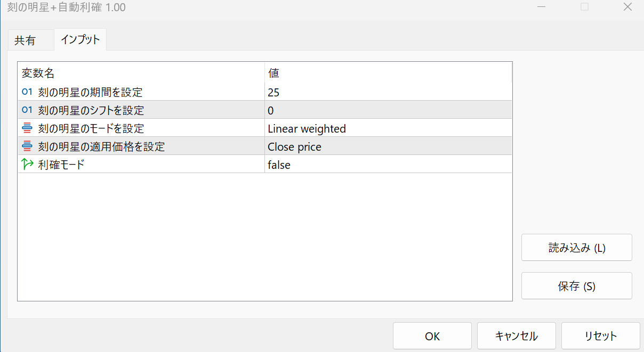Open the Linear weighted mode dropdown
This screenshot has width=644, height=352.
point(388,129)
